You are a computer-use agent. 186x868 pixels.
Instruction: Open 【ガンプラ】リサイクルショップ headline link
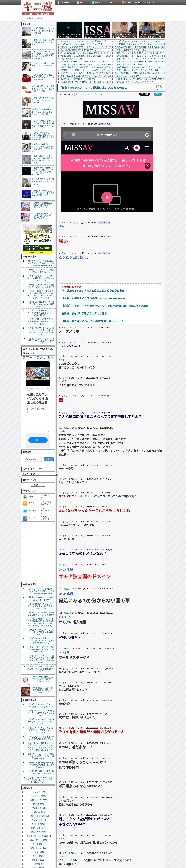click(x=85, y=73)
